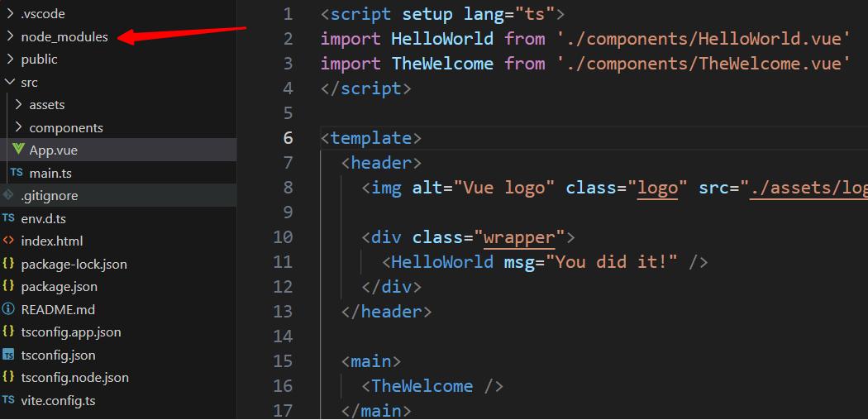Expand the node_modules folder chevron

click(x=9, y=36)
